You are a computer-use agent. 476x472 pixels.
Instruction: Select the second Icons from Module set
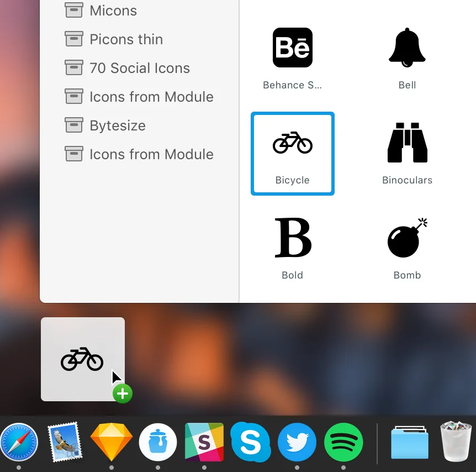pos(151,154)
